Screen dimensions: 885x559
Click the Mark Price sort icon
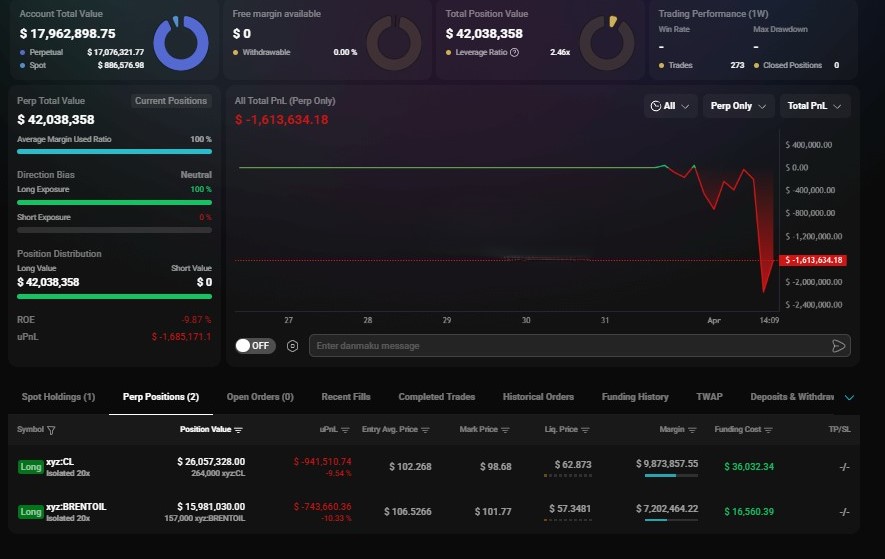505,430
